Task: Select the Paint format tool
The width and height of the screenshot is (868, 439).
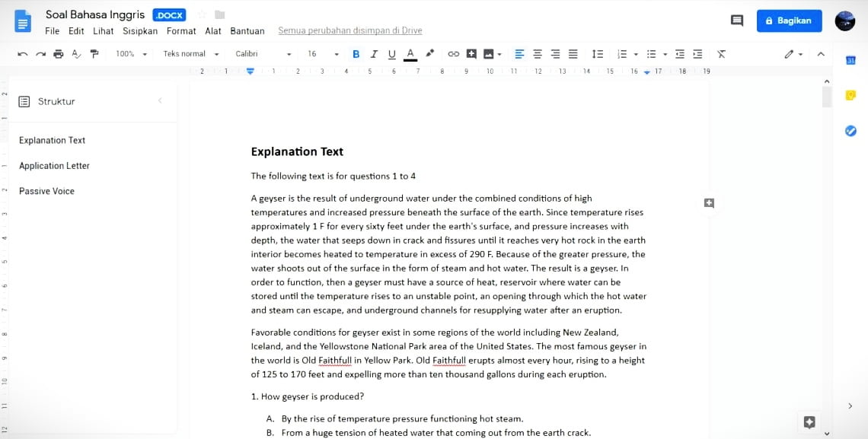Action: tap(94, 54)
